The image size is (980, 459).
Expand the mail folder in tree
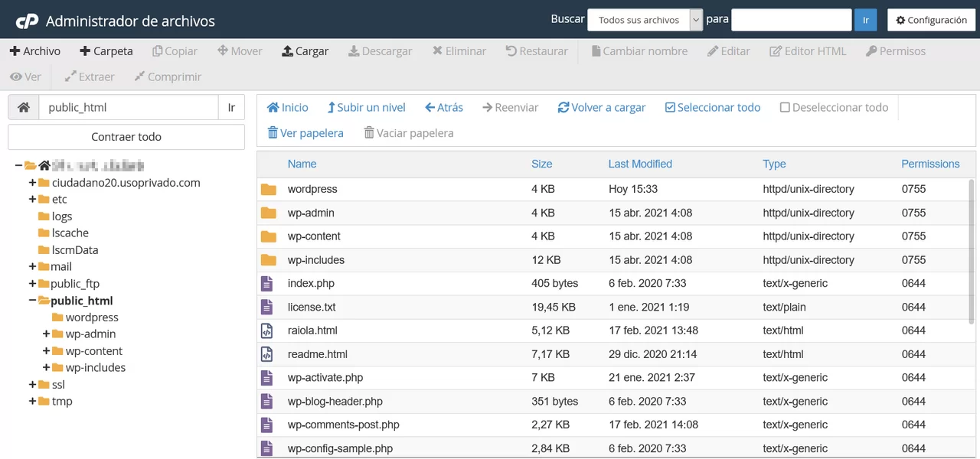click(x=32, y=267)
